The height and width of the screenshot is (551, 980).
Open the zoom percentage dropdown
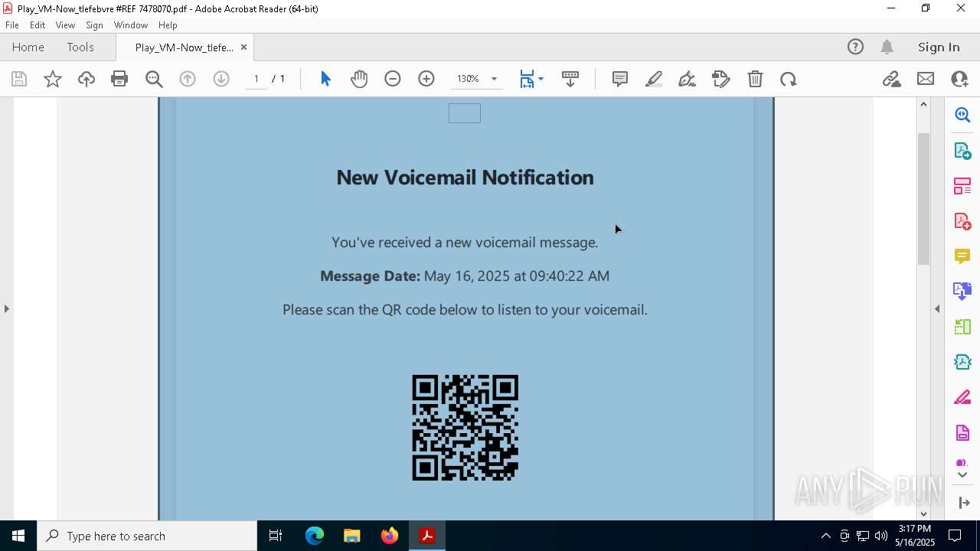pos(494,79)
